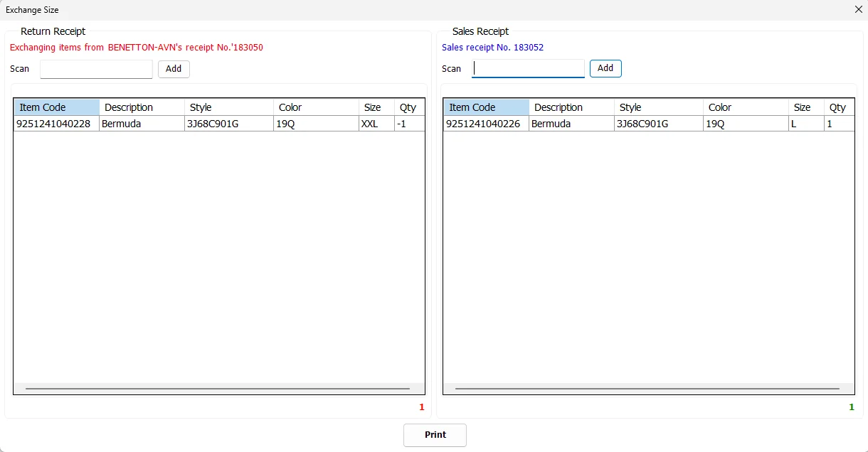The height and width of the screenshot is (452, 868).
Task: Select Color header in Return Receipt table
Action: pos(316,107)
